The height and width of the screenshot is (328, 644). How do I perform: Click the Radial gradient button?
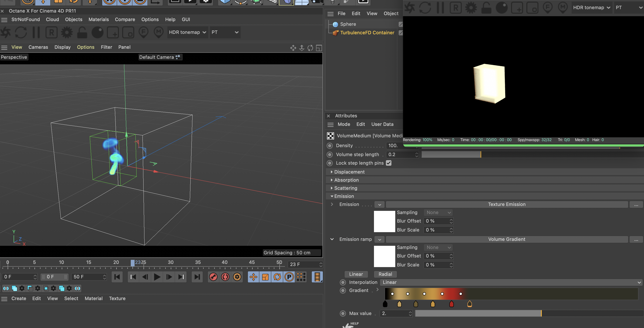coord(385,274)
